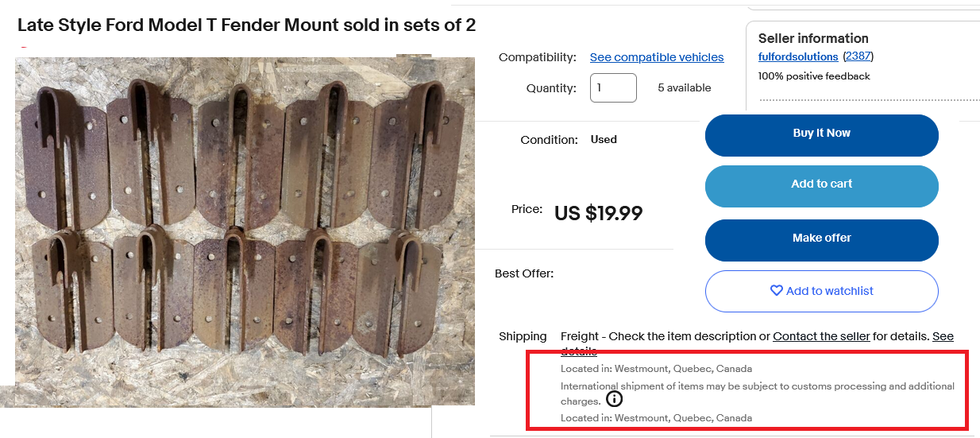
Task: Click the US $19.99 price
Action: [x=598, y=213]
